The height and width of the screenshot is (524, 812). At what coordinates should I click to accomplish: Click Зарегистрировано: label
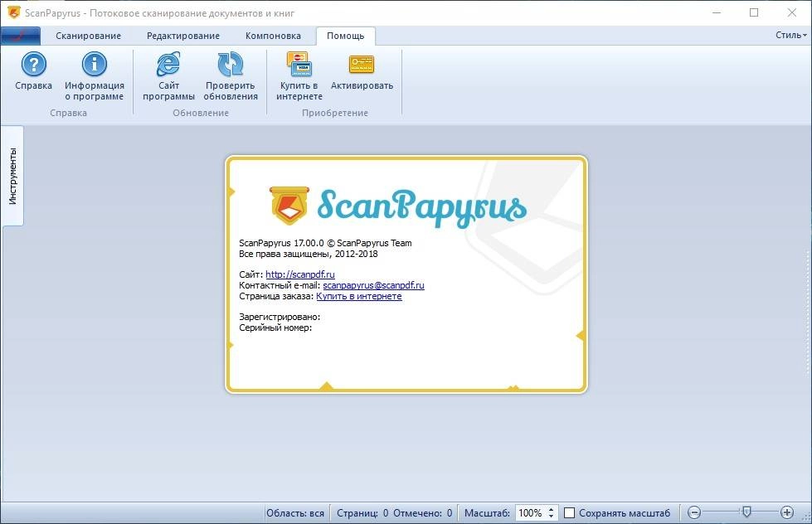coord(280,317)
